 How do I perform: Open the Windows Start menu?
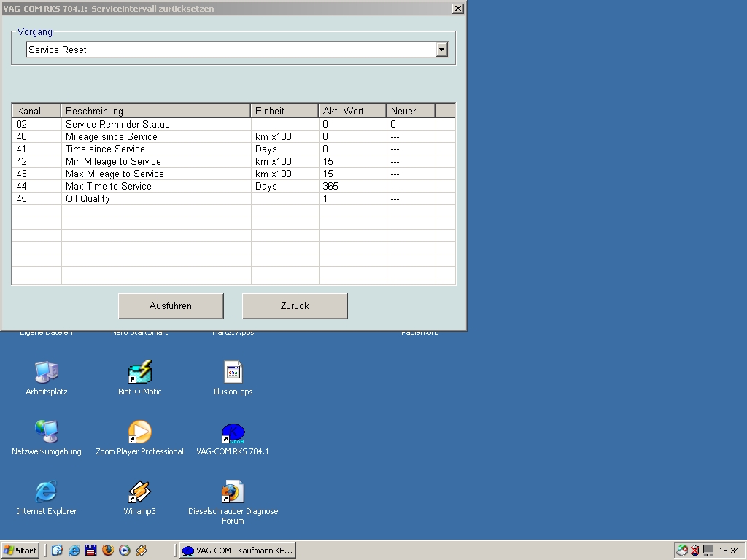tap(20, 551)
